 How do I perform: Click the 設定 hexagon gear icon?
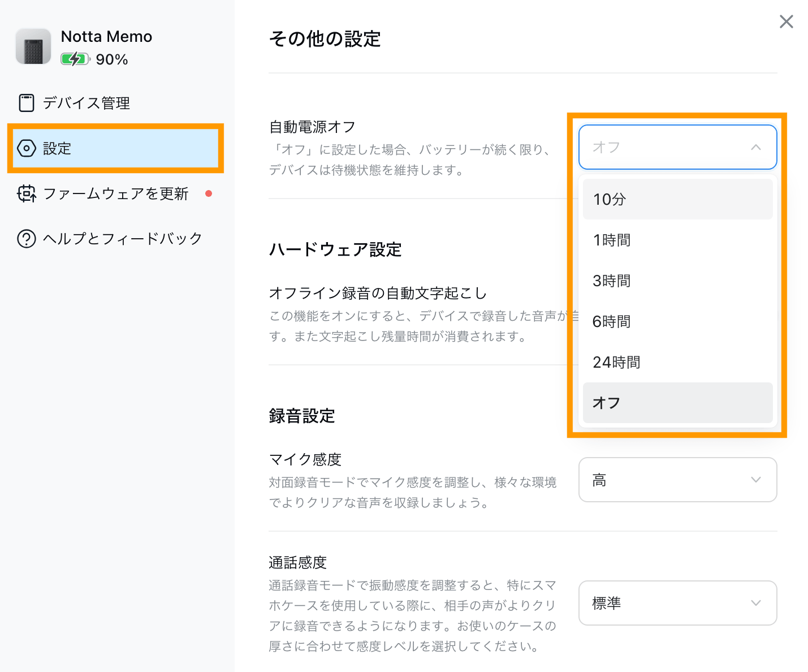27,148
